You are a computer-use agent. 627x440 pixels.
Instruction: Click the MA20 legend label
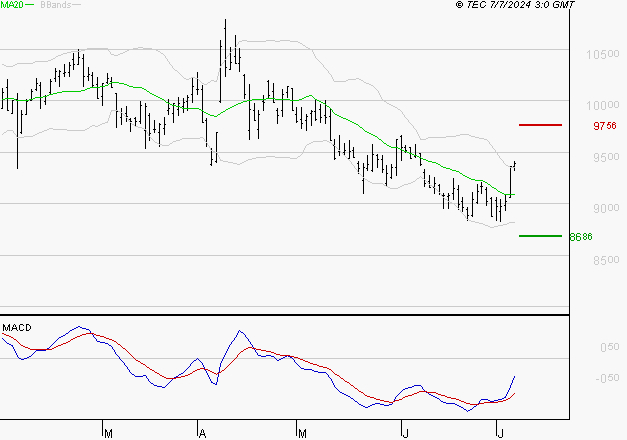coord(12,5)
